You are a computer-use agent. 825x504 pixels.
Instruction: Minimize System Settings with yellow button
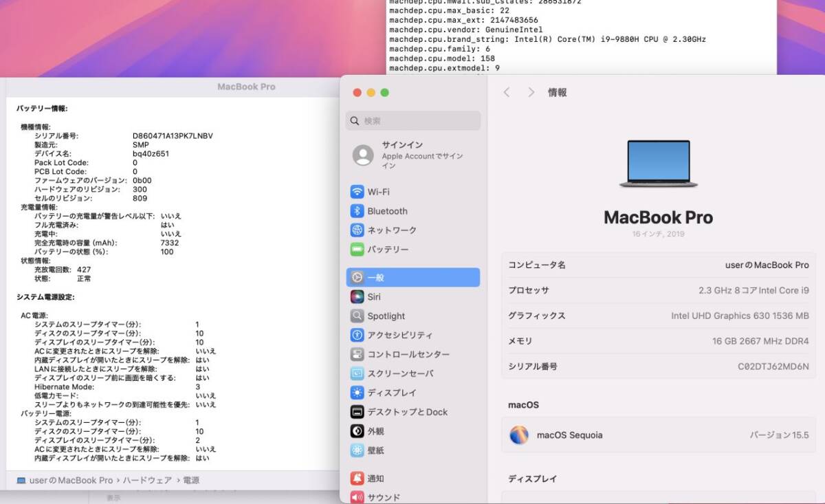(x=371, y=93)
